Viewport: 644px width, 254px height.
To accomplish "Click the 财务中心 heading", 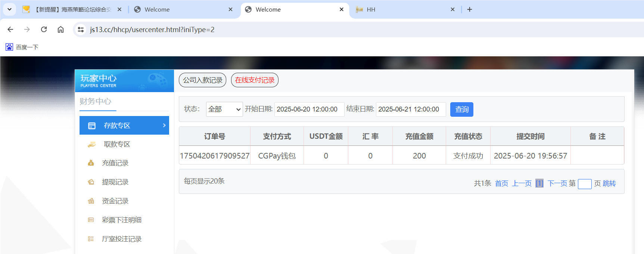I will pos(95,101).
